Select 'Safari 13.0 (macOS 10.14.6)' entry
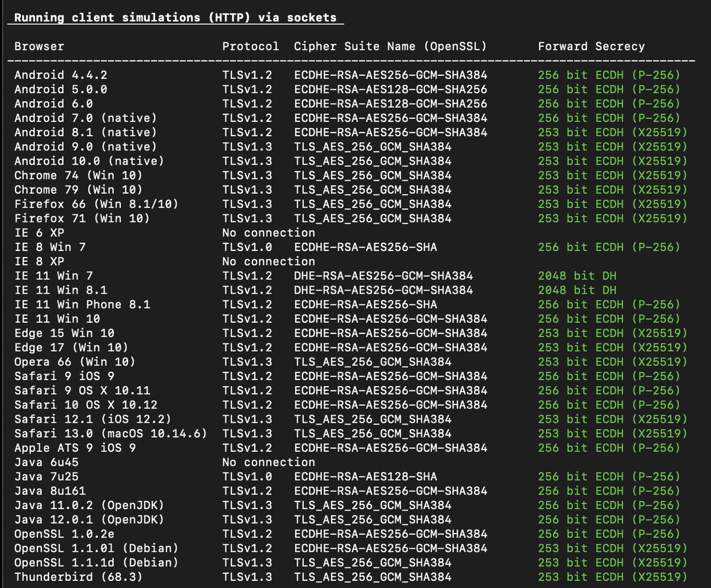This screenshot has height=588, width=711. (x=111, y=433)
